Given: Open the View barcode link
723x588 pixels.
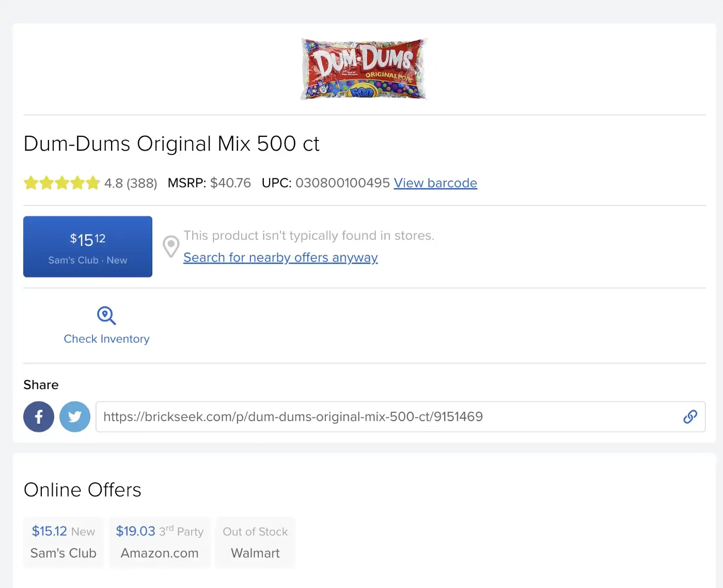Looking at the screenshot, I should (x=435, y=183).
